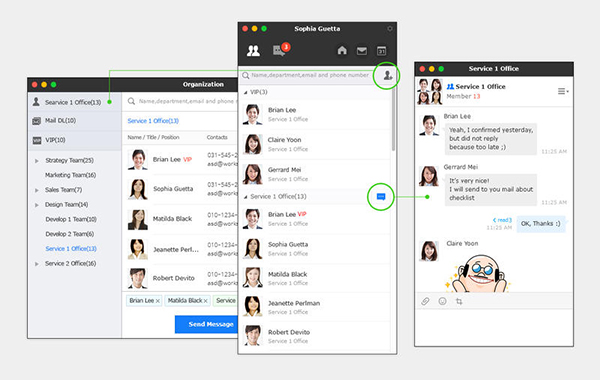Viewport: 600px width, 380px height.
Task: Select Develop 2 Team(6) in tree
Action: point(69,234)
